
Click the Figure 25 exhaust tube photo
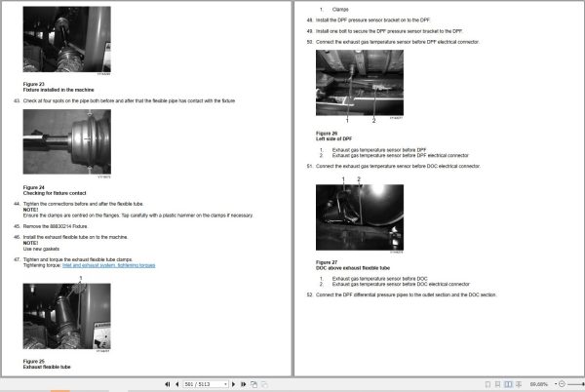[66, 316]
